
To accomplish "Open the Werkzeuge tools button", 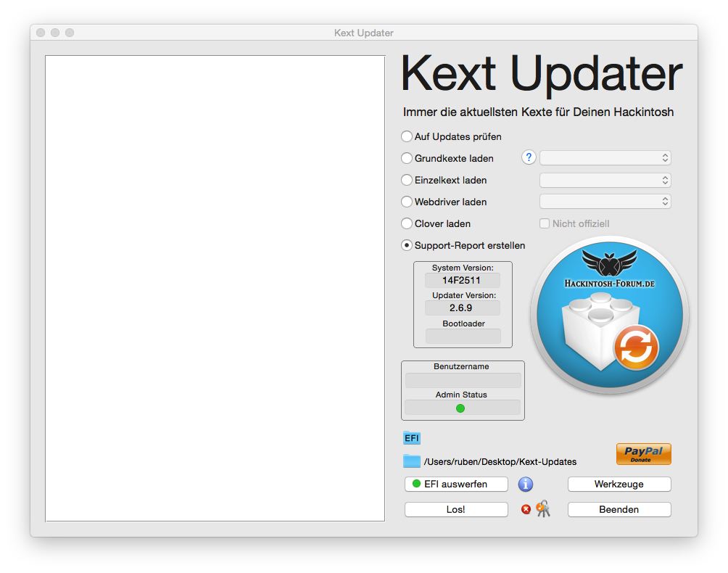I will click(x=619, y=485).
